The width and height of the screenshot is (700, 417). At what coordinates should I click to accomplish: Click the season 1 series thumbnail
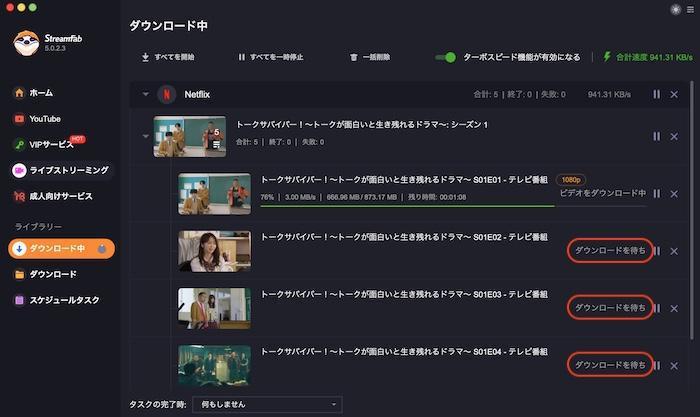[190, 137]
